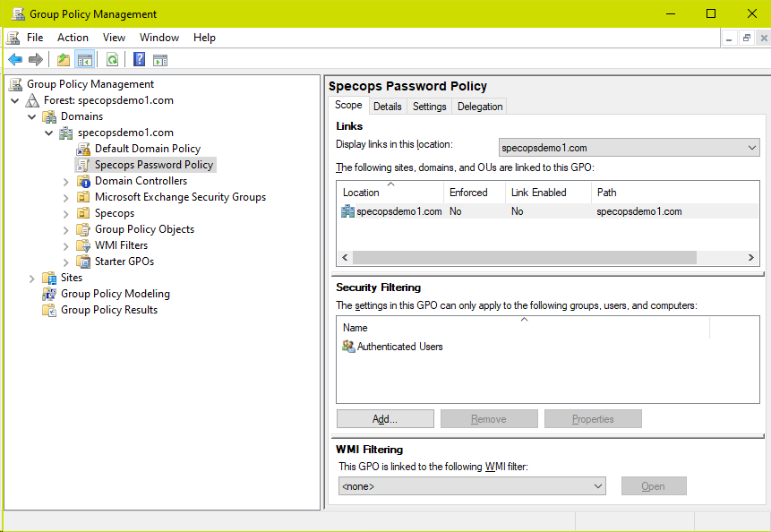Sort links by the Path column header

(675, 193)
